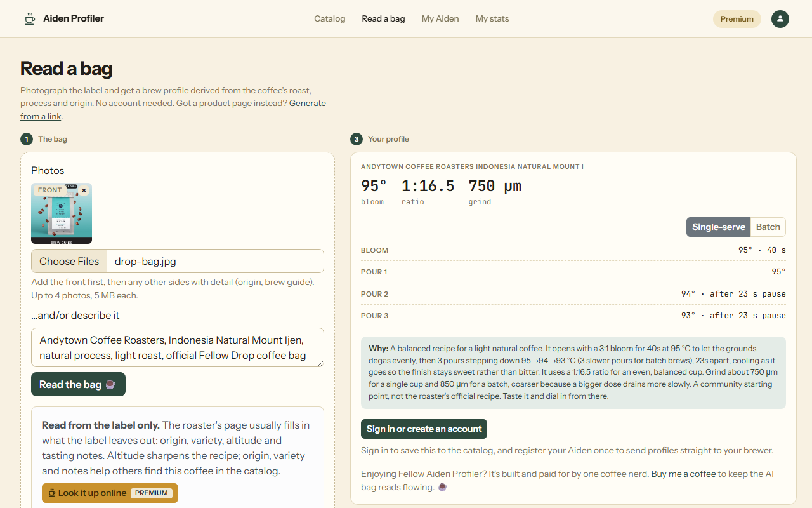Open My Aiden nav item
The image size is (812, 508).
pos(440,19)
